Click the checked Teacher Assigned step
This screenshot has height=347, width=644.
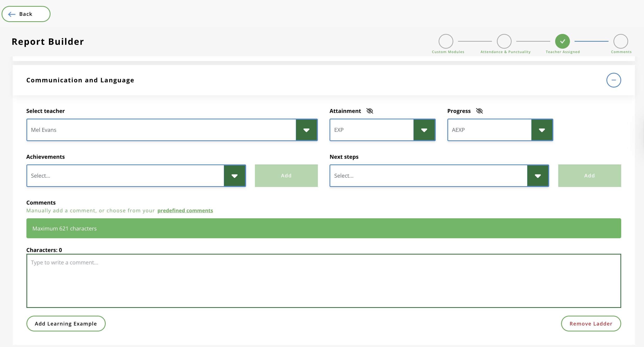pos(562,41)
